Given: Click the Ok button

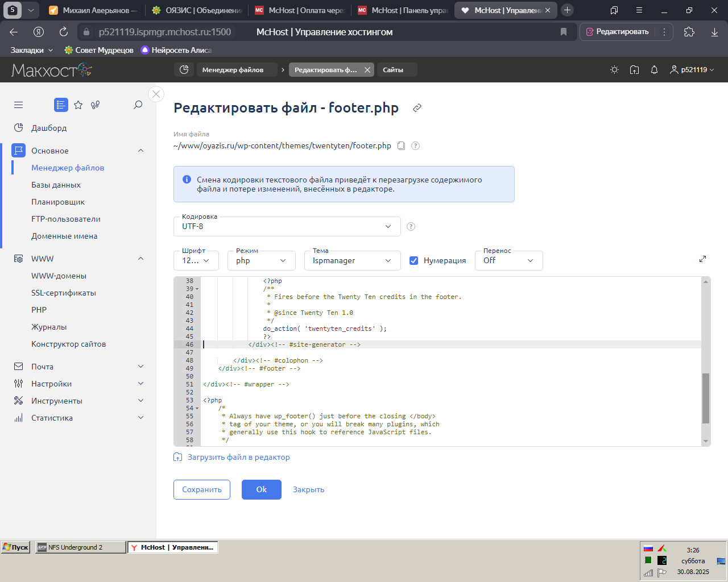Looking at the screenshot, I should click(262, 489).
